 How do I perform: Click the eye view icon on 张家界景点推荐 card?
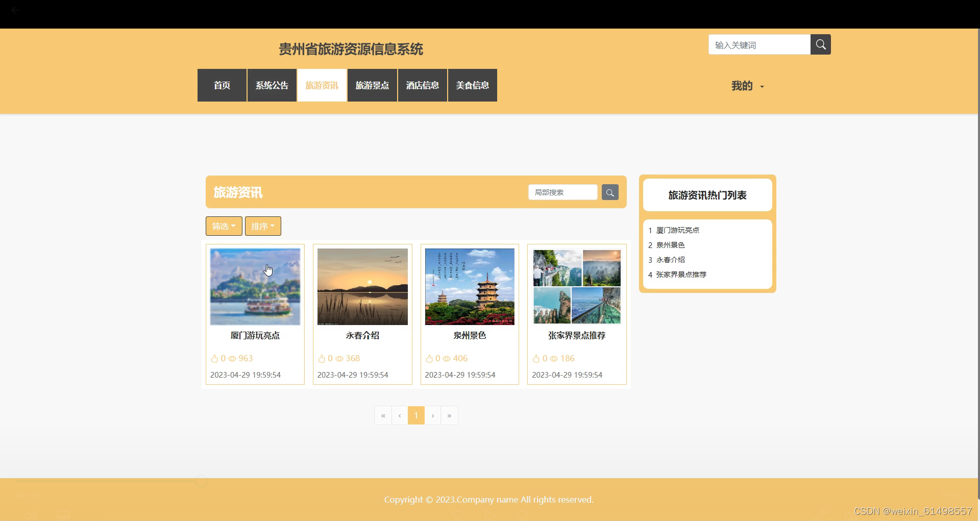click(554, 359)
